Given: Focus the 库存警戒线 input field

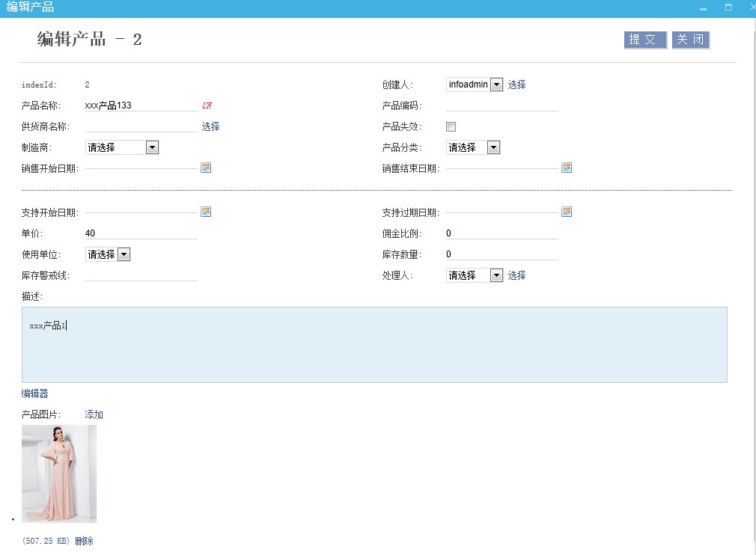Looking at the screenshot, I should [x=141, y=275].
